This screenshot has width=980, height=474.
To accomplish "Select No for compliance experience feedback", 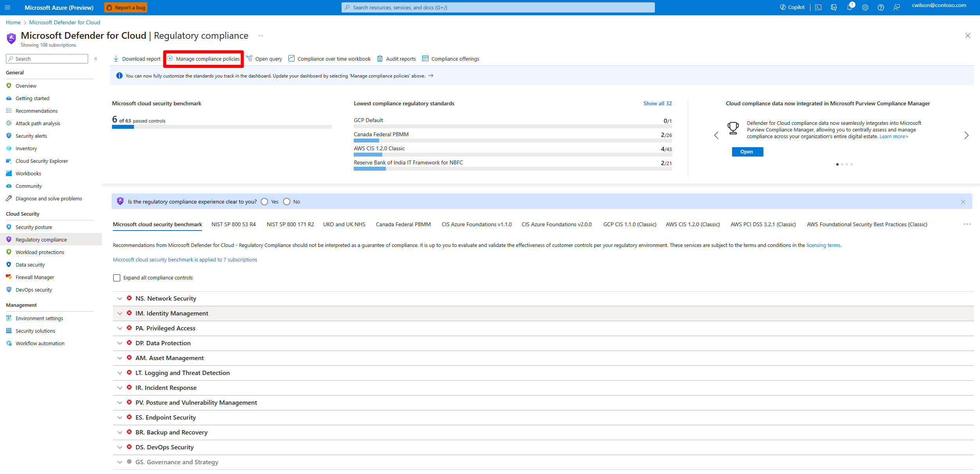I will pyautogui.click(x=287, y=202).
